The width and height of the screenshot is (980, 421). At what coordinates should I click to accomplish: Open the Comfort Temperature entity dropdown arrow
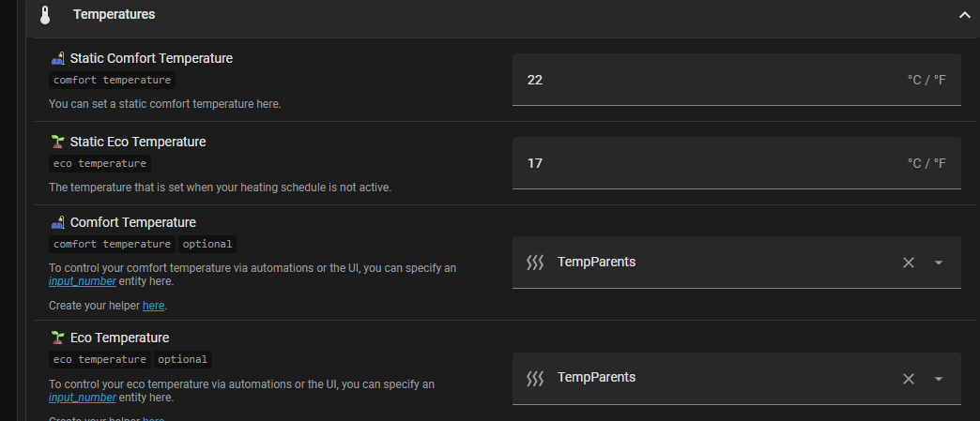[939, 263]
